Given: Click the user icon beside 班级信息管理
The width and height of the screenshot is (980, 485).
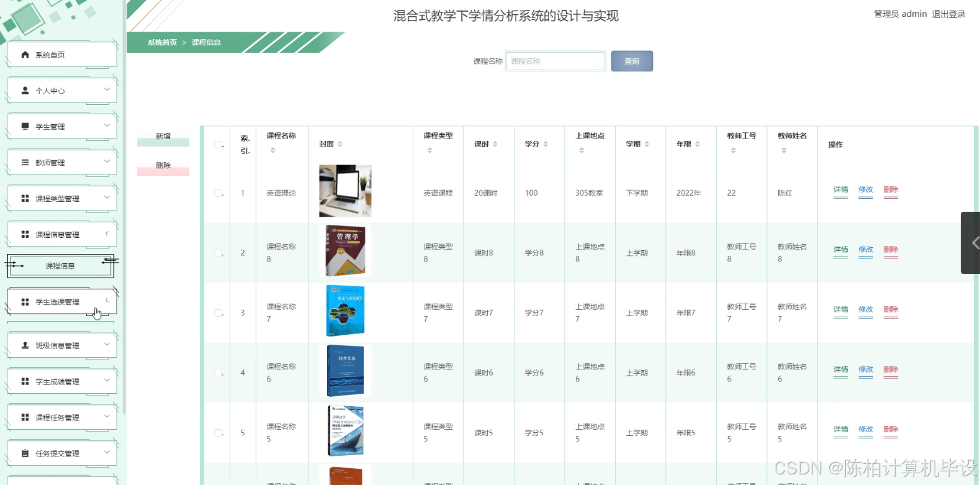Looking at the screenshot, I should pyautogui.click(x=25, y=345).
